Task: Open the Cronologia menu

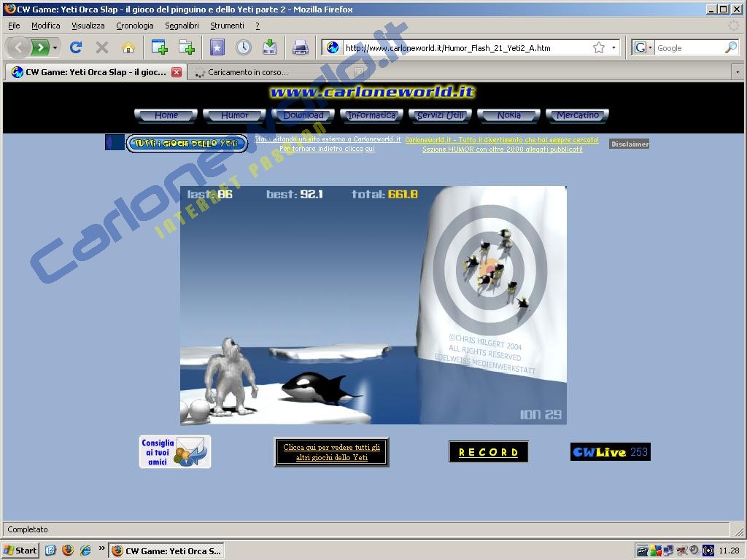Action: click(x=135, y=26)
